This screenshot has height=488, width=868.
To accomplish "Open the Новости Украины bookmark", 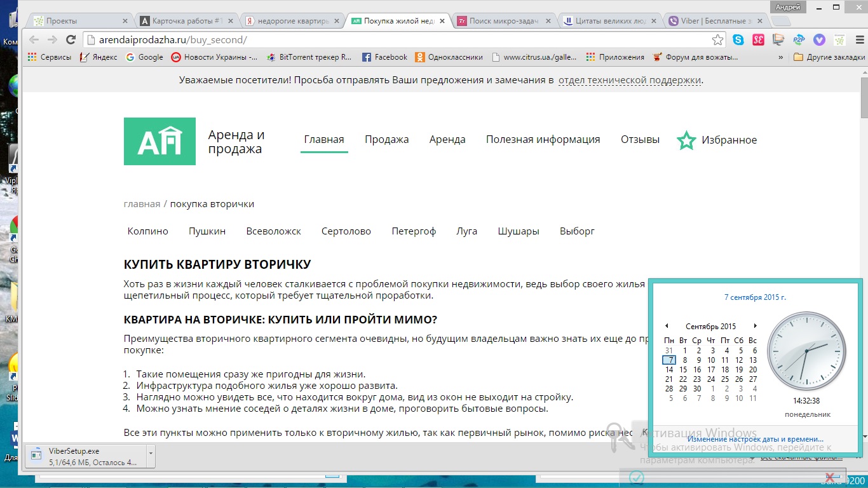I will pos(215,57).
